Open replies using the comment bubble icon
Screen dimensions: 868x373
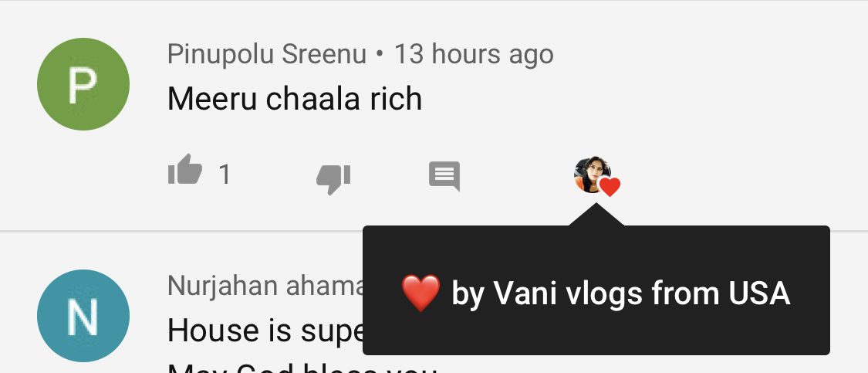444,177
